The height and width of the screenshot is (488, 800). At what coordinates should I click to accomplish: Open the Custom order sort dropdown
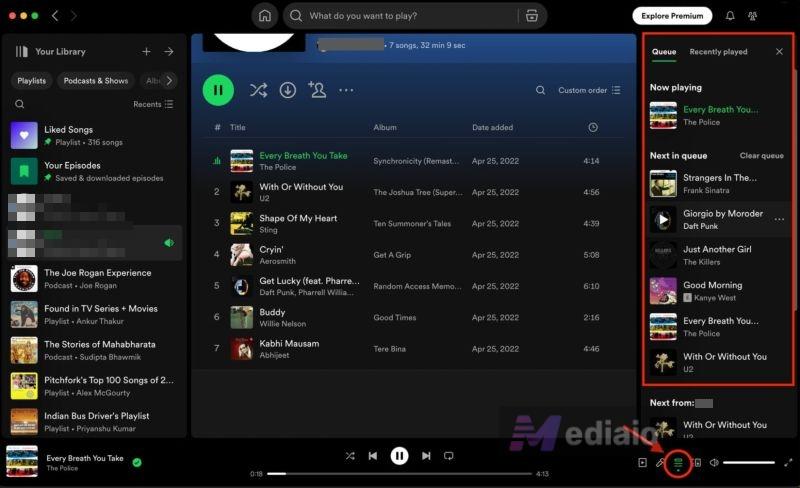tap(589, 90)
